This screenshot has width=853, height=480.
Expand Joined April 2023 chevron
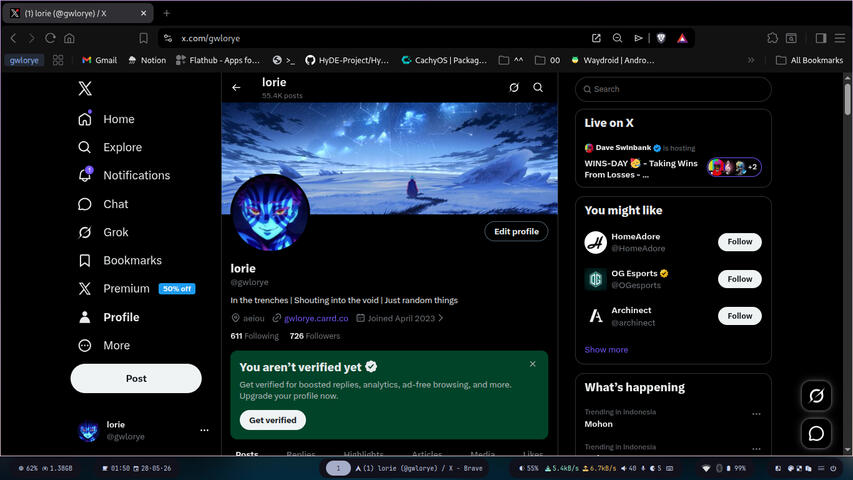(441, 318)
